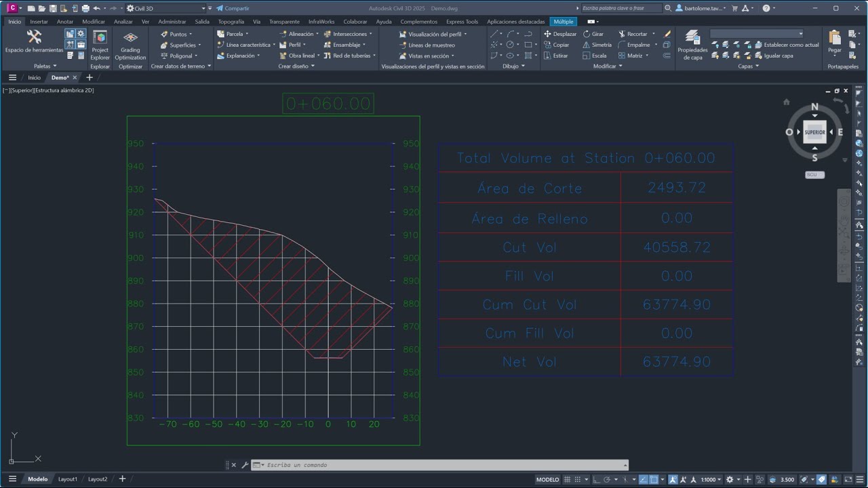
Task: Click the help question mark icon
Action: [766, 8]
